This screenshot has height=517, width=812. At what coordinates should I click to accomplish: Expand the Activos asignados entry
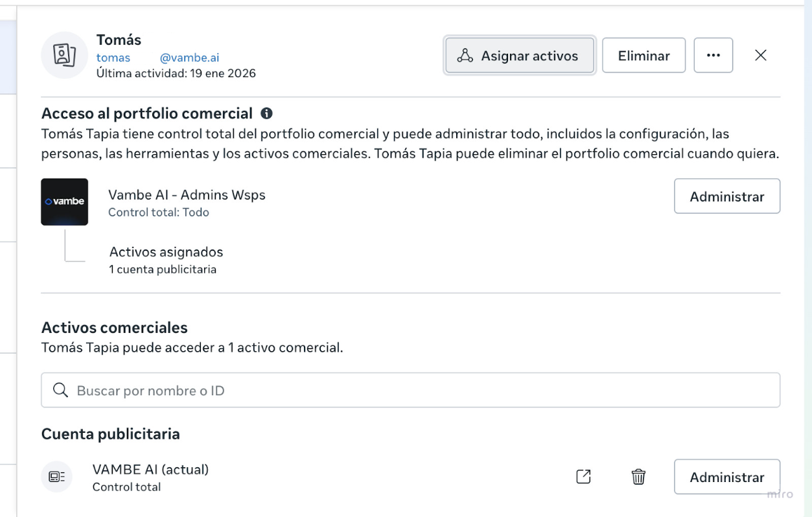pyautogui.click(x=166, y=252)
